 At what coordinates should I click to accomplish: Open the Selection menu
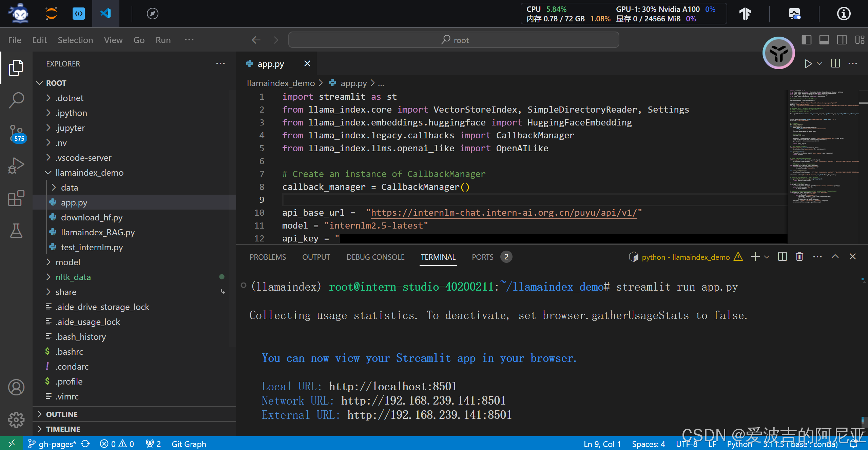75,40
